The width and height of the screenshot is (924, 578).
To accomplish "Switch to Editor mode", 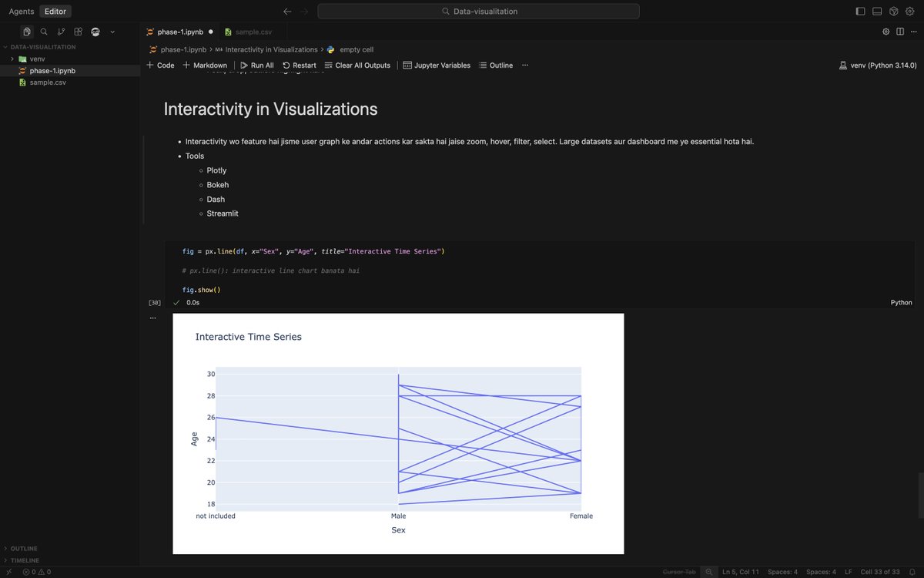I will click(x=55, y=12).
